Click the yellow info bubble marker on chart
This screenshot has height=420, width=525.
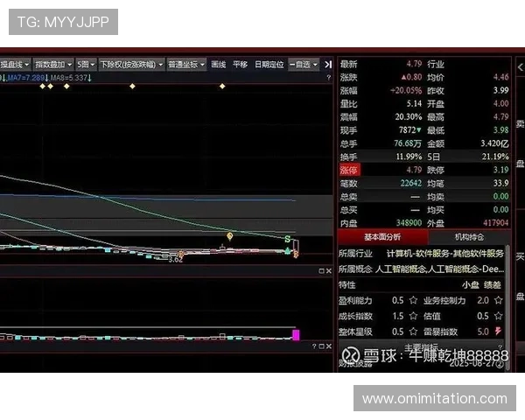pyautogui.click(x=230, y=236)
